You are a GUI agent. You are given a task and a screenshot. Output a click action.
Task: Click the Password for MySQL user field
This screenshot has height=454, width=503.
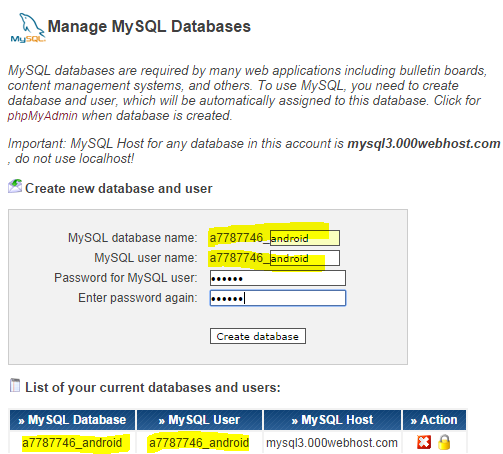pos(278,278)
